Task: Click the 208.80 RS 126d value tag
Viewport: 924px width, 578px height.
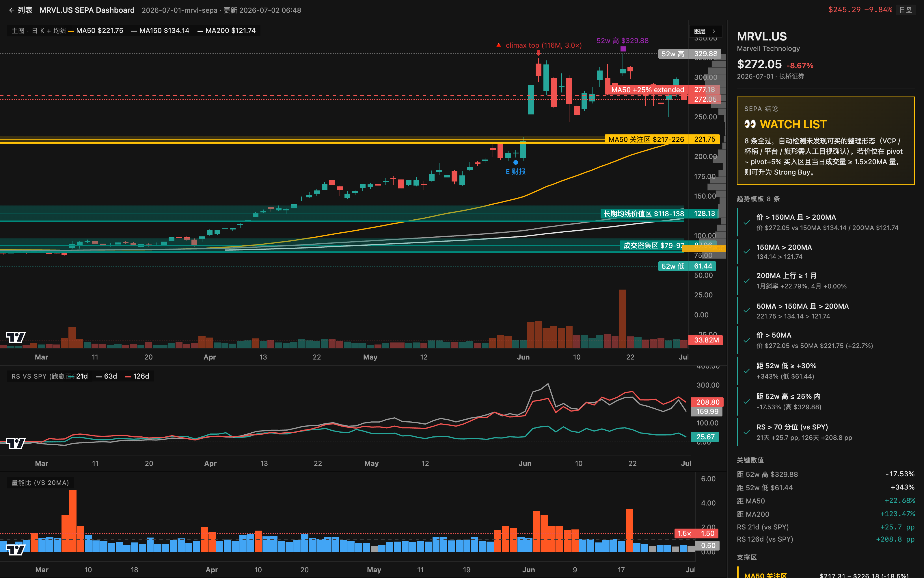Action: click(x=707, y=402)
